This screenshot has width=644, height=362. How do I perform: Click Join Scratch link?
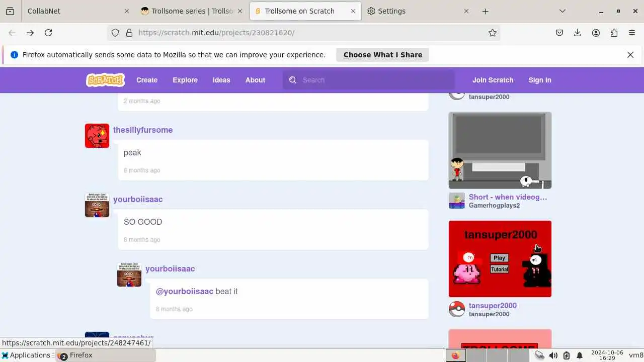coord(493,80)
